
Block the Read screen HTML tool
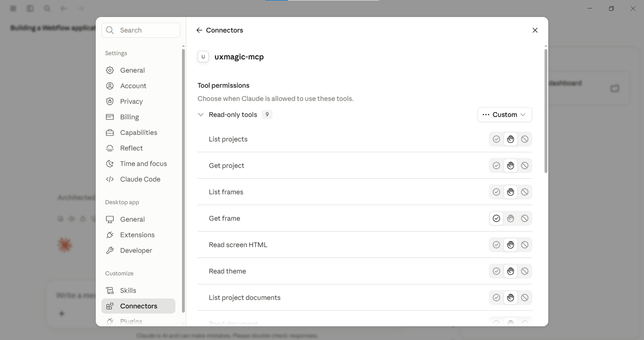click(525, 245)
